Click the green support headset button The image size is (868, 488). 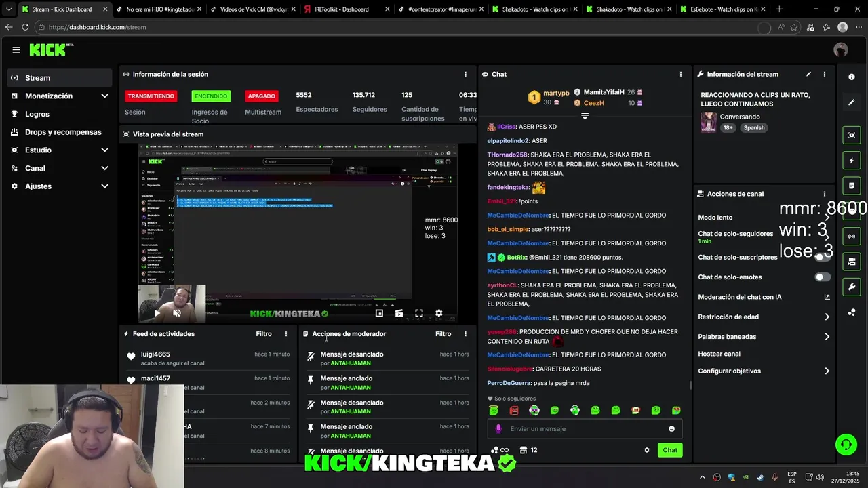(x=846, y=445)
